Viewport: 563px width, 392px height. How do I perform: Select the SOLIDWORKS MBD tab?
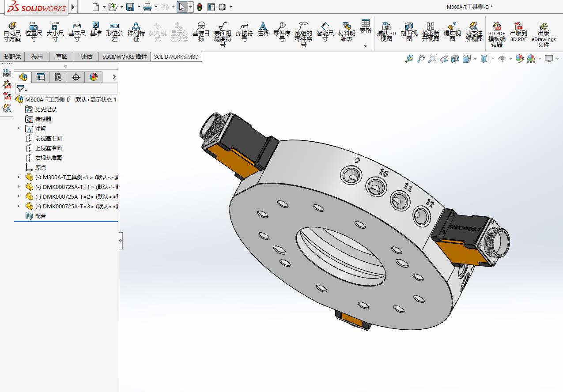(x=176, y=57)
